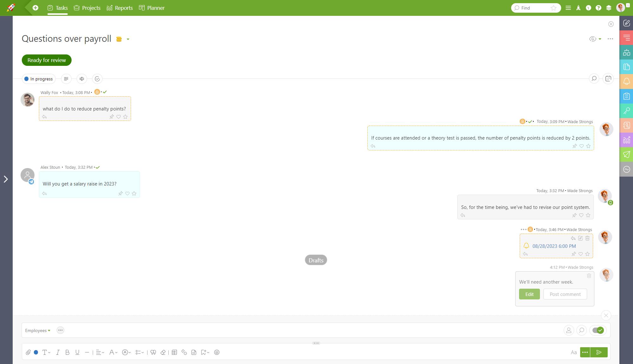The width and height of the screenshot is (633, 364).
Task: Add an emoji to the comment
Action: [217, 352]
